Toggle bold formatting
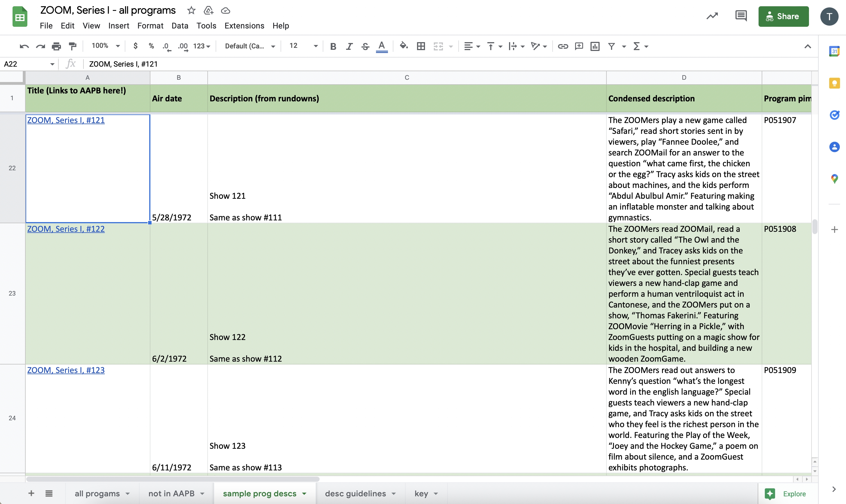The image size is (846, 504). pos(333,46)
